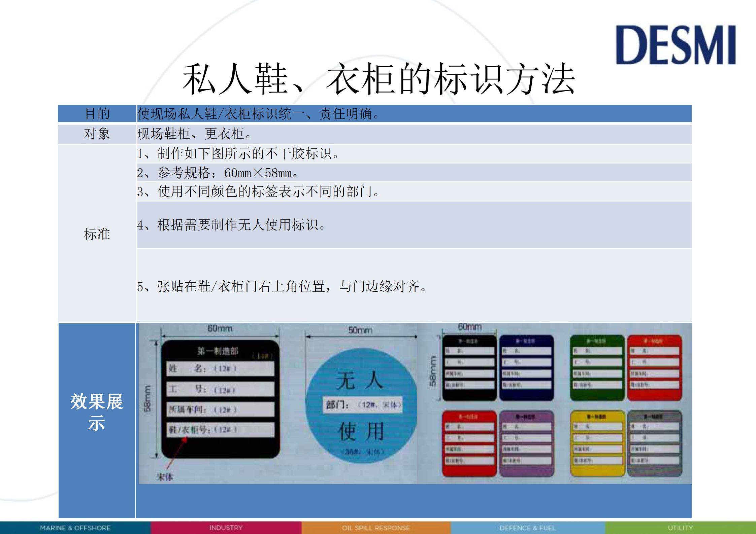Click the blue circular 无人使用 label
The height and width of the screenshot is (534, 756).
pyautogui.click(x=361, y=406)
